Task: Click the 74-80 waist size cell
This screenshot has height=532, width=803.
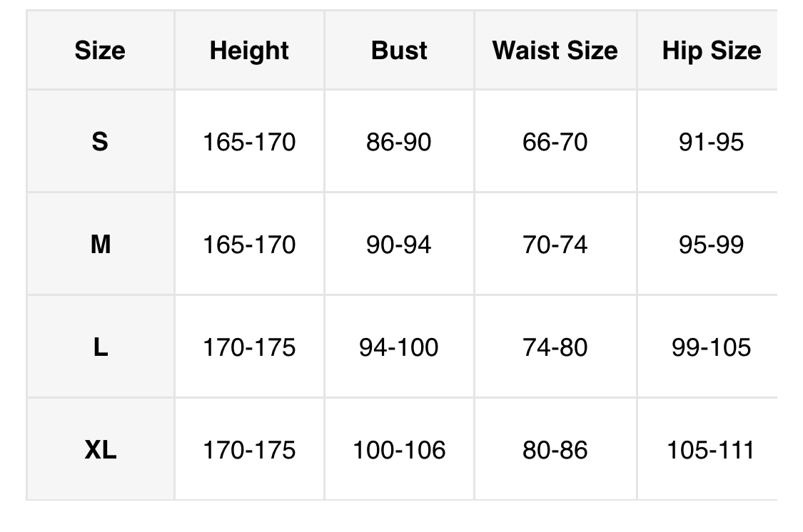Action: tap(555, 347)
